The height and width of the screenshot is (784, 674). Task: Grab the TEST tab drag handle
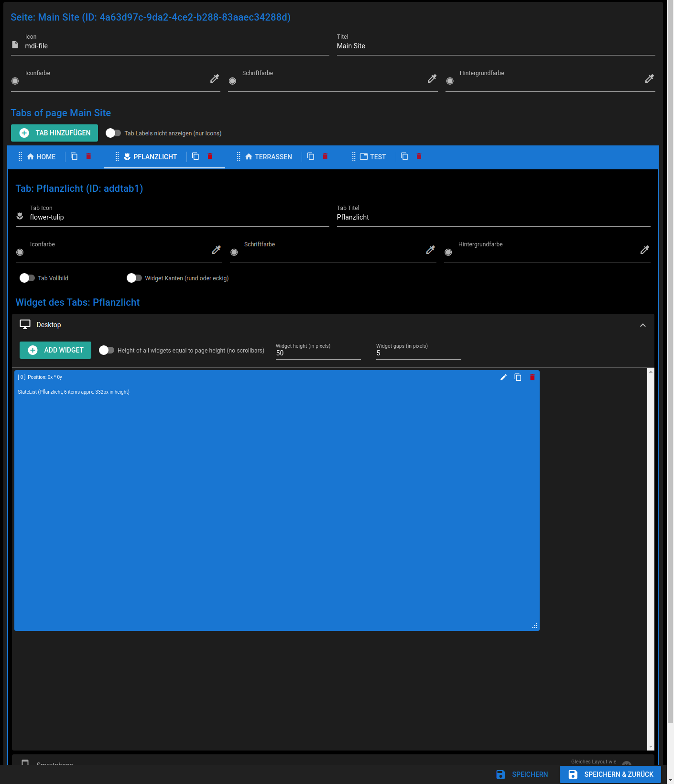[354, 156]
